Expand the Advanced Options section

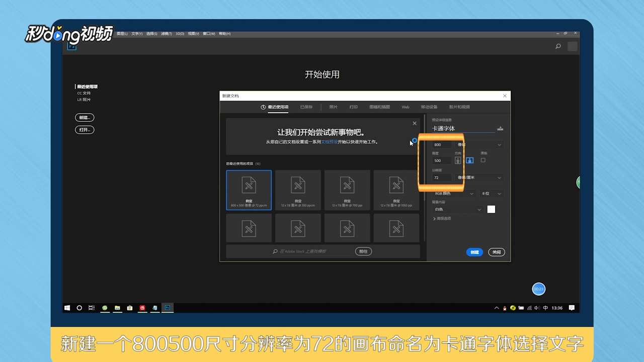[442, 219]
